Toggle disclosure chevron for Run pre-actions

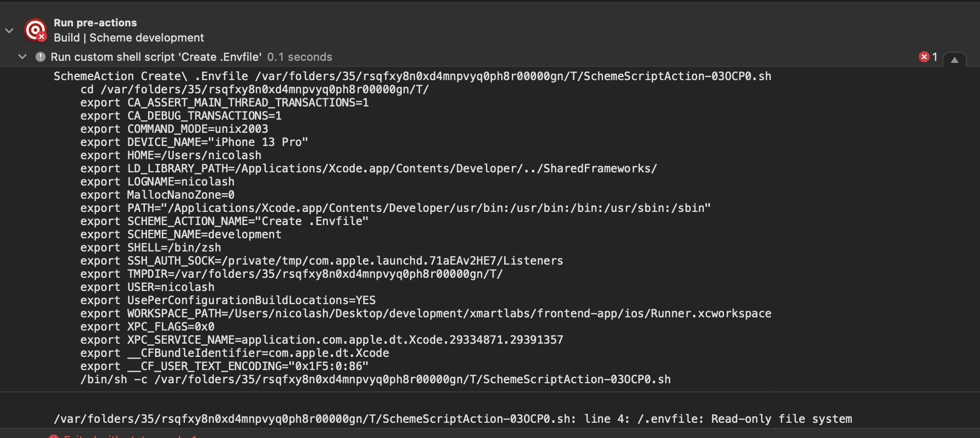coord(9,30)
